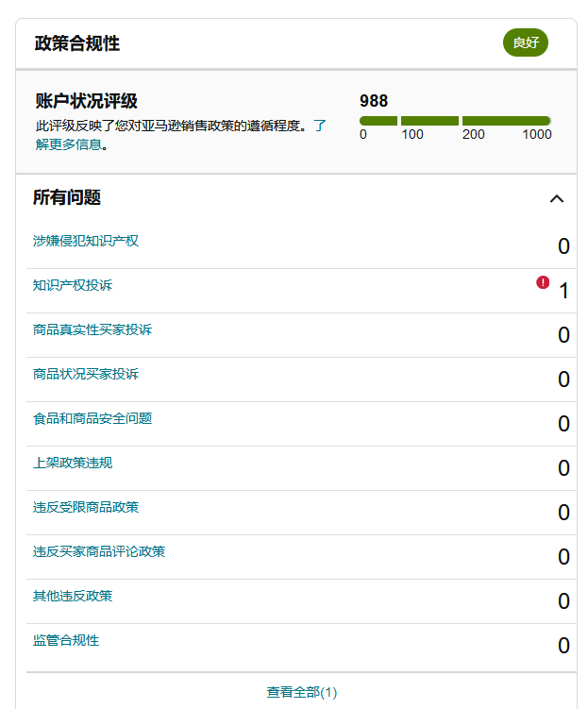Viewport: 588px width, 709px height.
Task: Click the count 1 for 知识产权投诉
Action: [563, 291]
